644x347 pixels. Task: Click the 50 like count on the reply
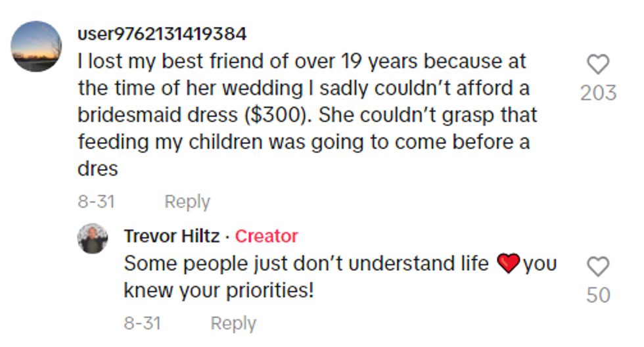coord(598,295)
